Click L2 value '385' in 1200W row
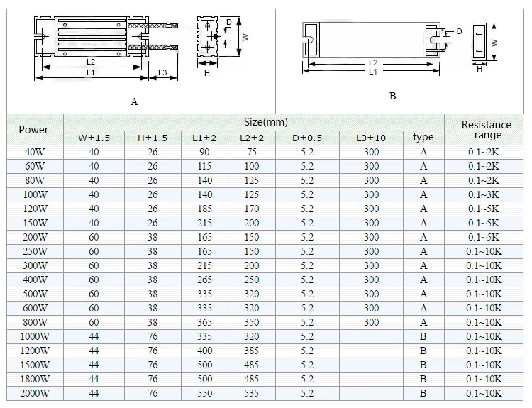 252,351
